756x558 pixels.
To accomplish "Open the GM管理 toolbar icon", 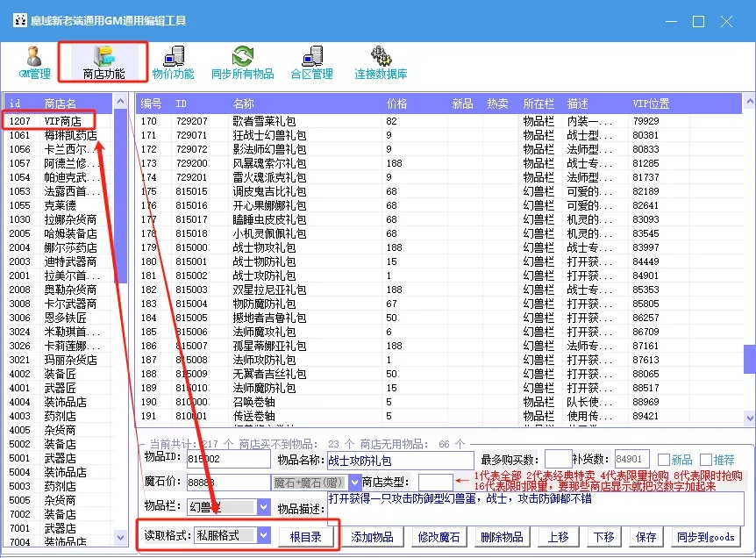I will coord(34,63).
